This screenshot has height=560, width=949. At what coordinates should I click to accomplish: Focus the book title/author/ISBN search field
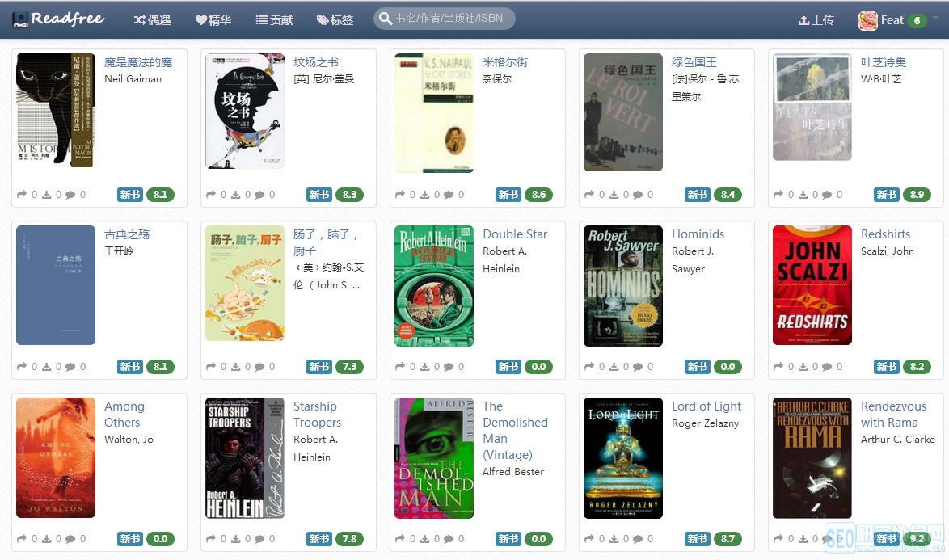(x=445, y=18)
